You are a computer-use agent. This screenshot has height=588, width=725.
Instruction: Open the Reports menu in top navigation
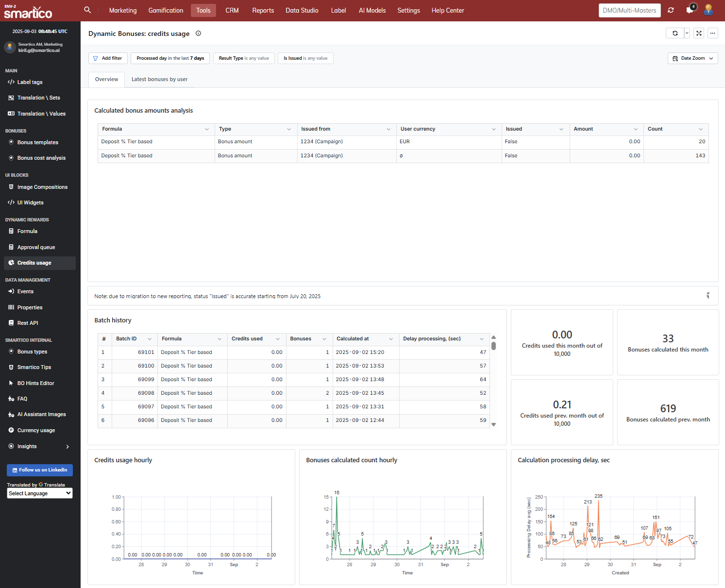(263, 10)
